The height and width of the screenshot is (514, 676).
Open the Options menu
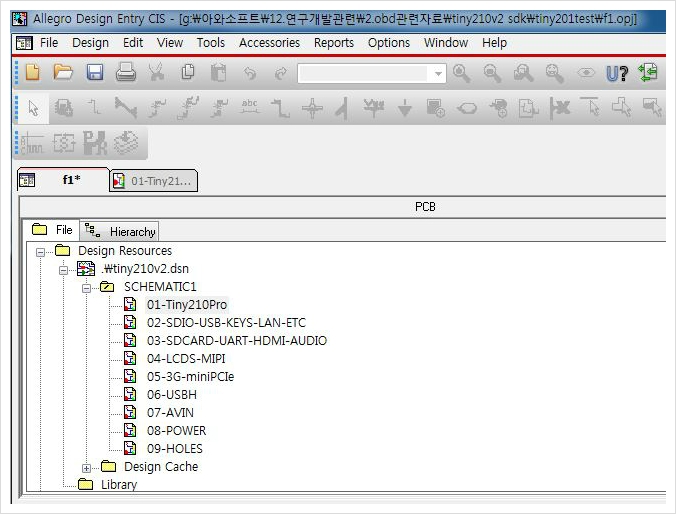click(x=388, y=43)
